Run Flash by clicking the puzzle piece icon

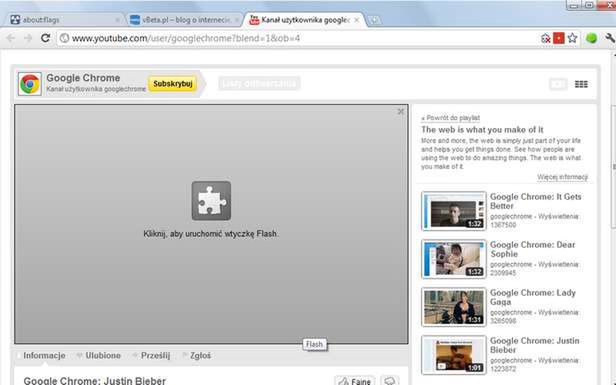tap(211, 201)
